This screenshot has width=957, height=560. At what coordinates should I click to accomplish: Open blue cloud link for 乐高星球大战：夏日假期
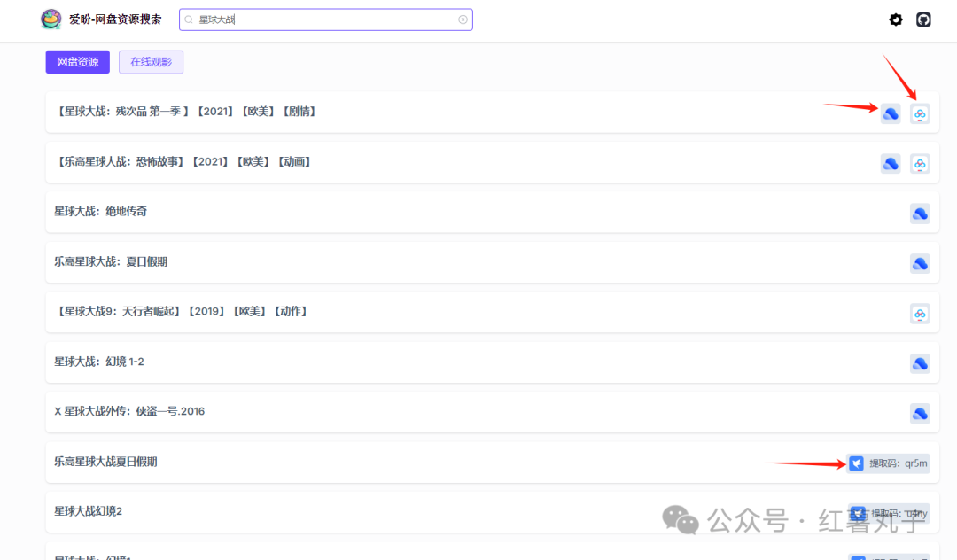point(920,263)
